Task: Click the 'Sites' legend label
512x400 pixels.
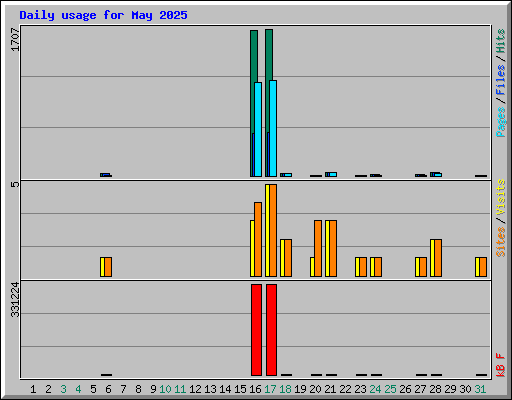Action: click(500, 242)
